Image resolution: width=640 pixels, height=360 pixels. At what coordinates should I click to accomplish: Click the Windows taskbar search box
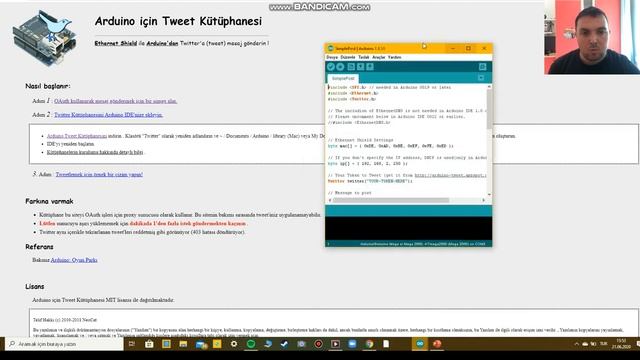(64, 344)
